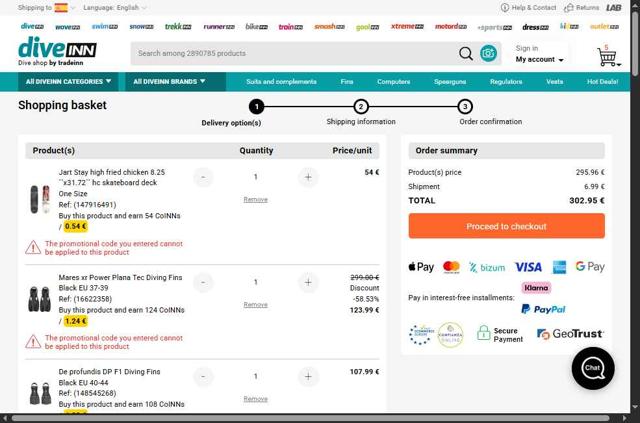The height and width of the screenshot is (423, 640).
Task: Open the motardinn store logo
Action: 451,27
